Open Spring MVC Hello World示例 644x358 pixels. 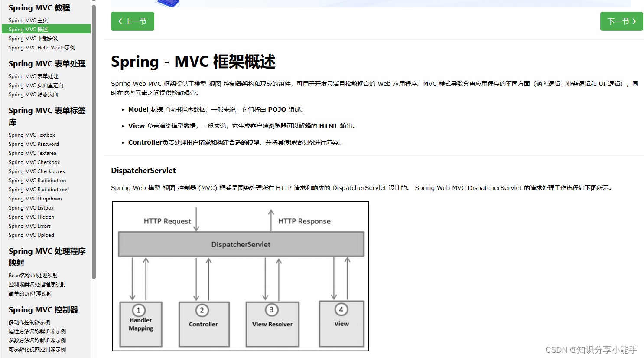click(x=42, y=48)
